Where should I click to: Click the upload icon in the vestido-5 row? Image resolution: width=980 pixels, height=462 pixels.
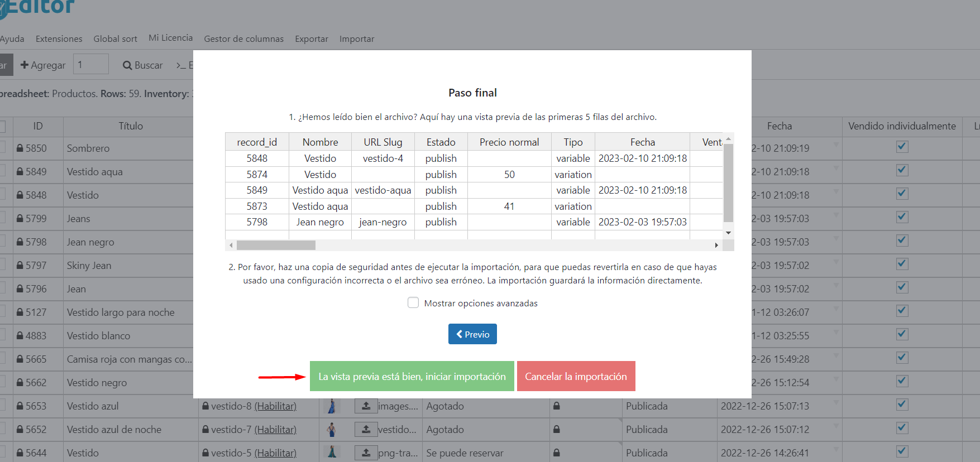366,453
